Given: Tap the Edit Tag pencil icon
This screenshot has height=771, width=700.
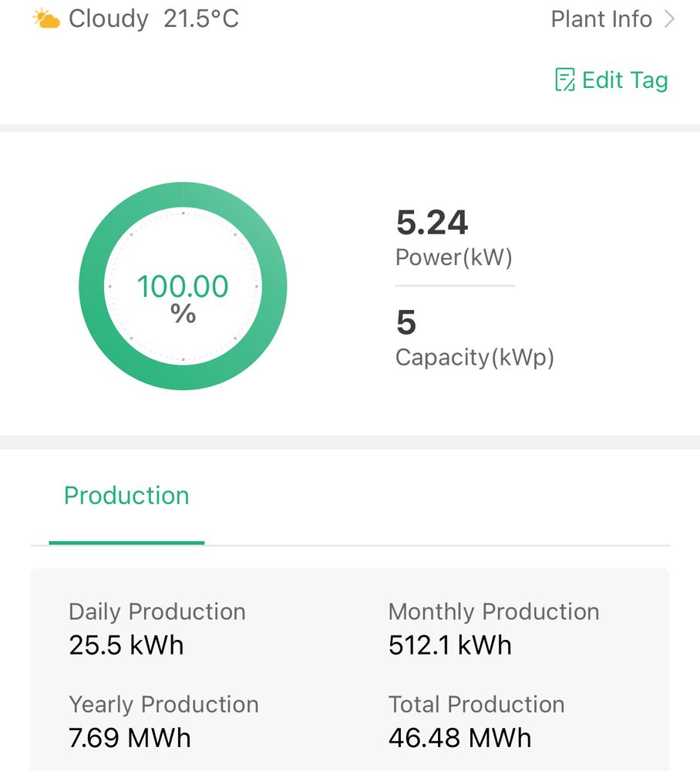Looking at the screenshot, I should point(565,79).
